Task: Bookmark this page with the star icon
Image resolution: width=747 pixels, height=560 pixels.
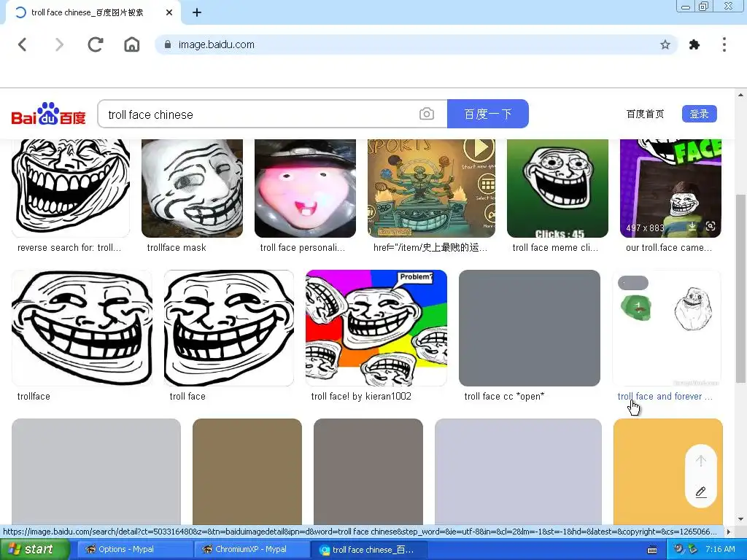Action: (665, 44)
